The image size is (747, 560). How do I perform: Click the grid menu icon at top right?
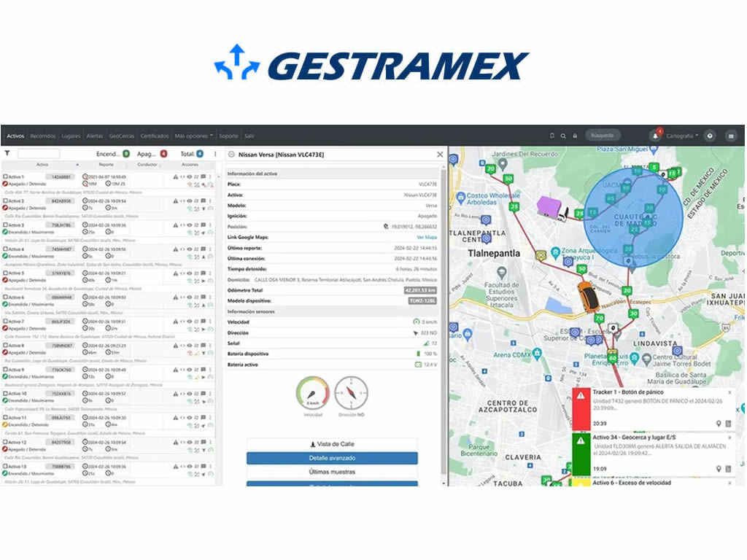coord(730,136)
